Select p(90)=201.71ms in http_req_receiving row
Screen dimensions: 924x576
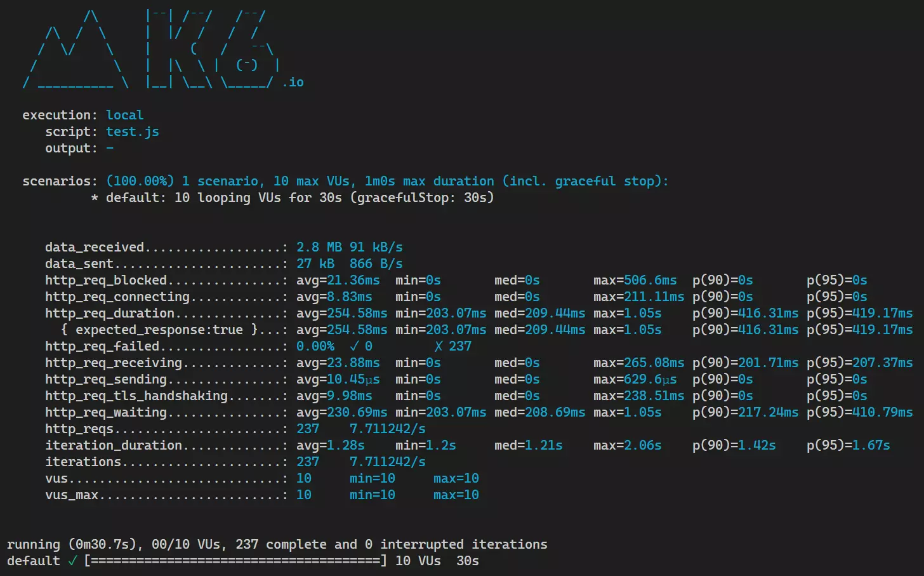pyautogui.click(x=746, y=363)
